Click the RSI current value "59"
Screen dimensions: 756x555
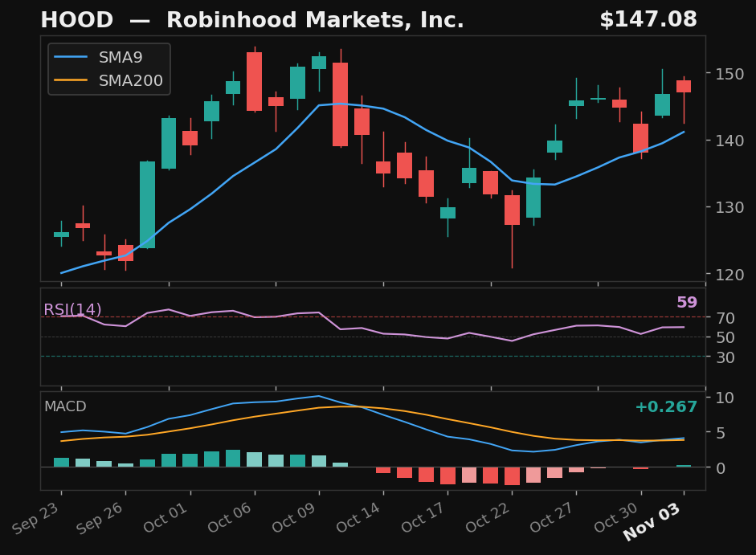tap(687, 302)
